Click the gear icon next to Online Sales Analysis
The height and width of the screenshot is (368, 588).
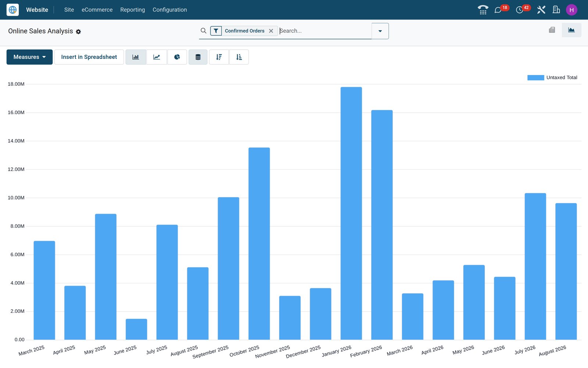78,32
